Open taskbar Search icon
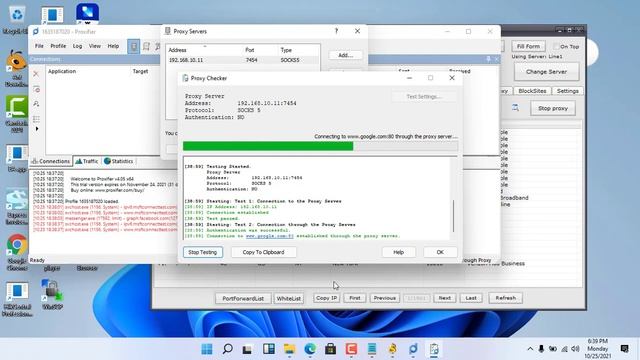The height and width of the screenshot is (360, 640). pyautogui.click(x=227, y=349)
